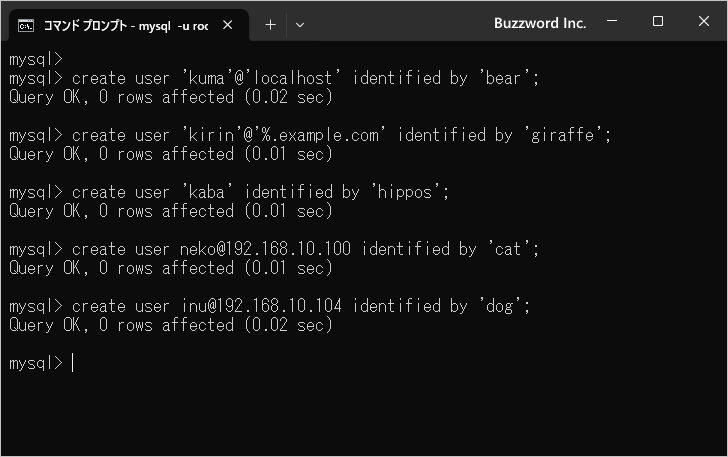
Task: Click the Buzzword Inc. title text
Action: click(x=540, y=23)
